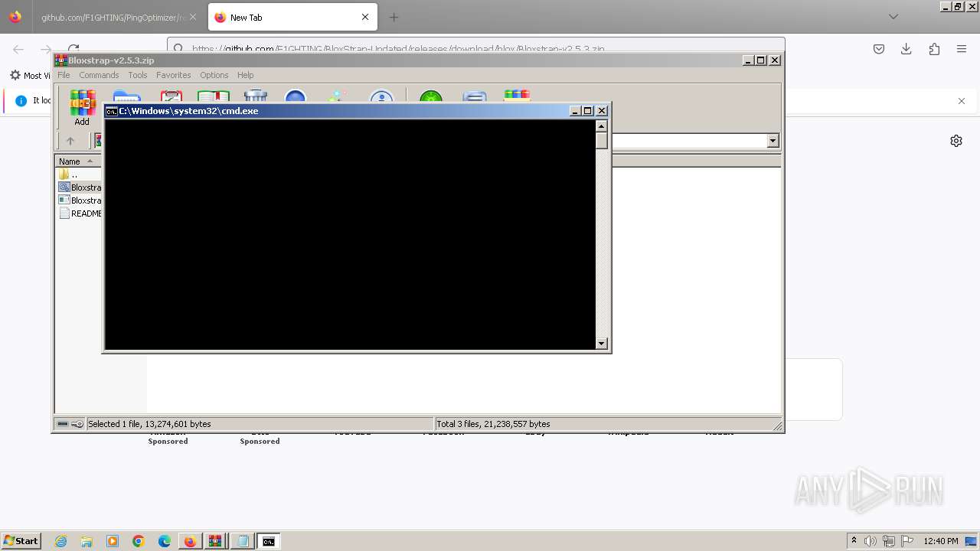Image resolution: width=980 pixels, height=551 pixels.
Task: Open Windows Media Player from taskbar
Action: click(x=113, y=541)
